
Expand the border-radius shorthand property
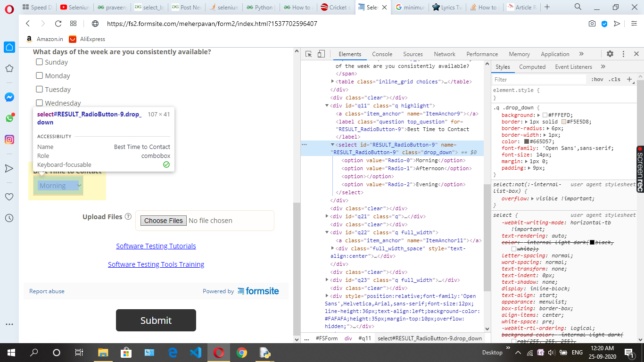click(548, 128)
